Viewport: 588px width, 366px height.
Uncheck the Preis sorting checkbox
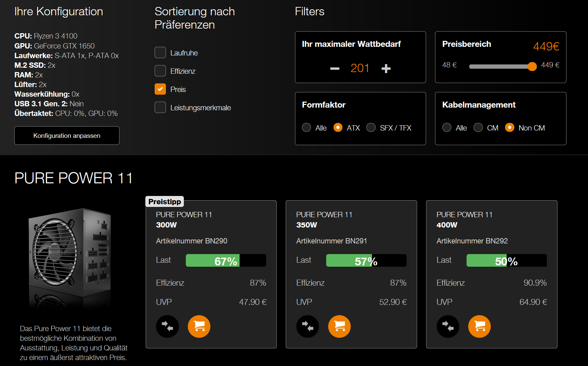pos(160,89)
